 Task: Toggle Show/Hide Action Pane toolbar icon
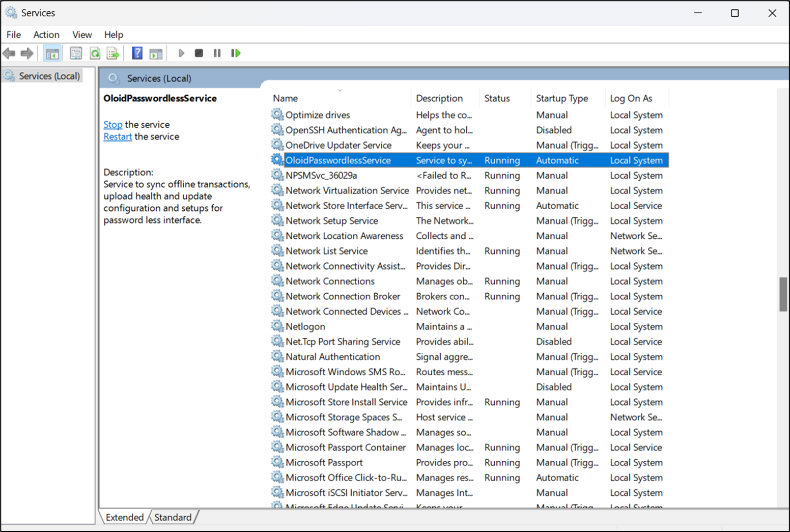pos(156,53)
